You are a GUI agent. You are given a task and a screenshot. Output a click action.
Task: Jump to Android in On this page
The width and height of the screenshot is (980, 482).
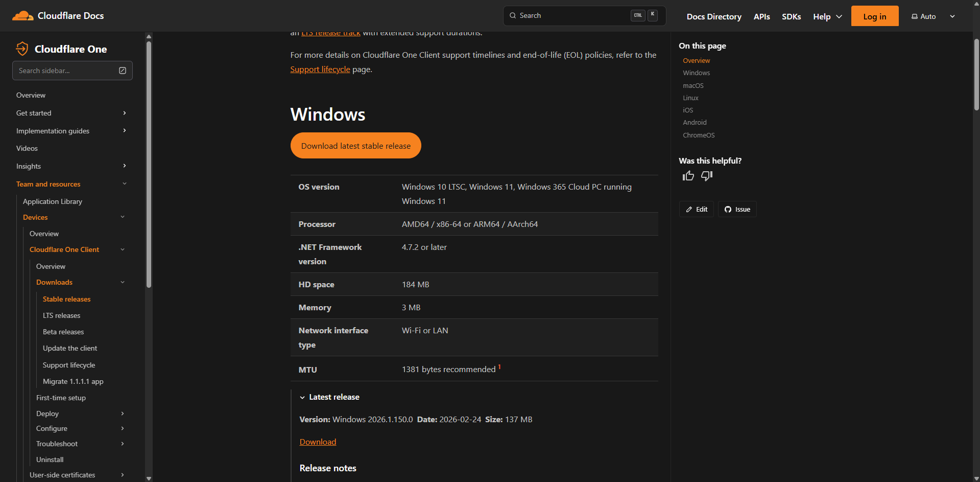[695, 122]
